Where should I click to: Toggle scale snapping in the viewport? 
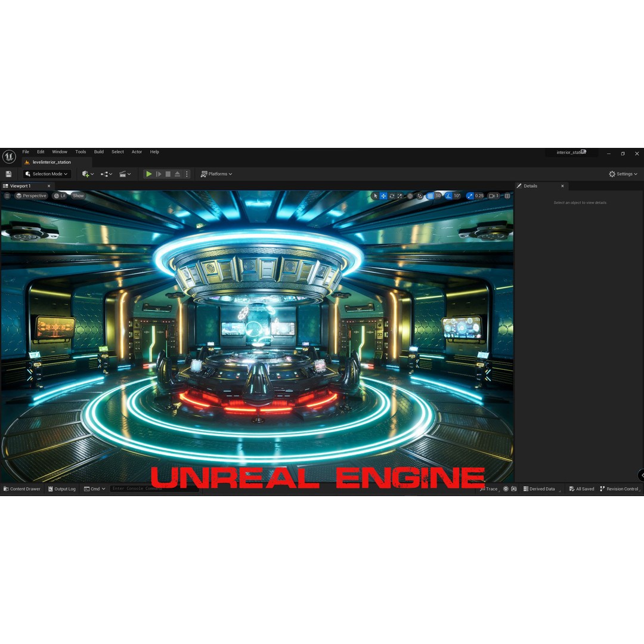(470, 196)
